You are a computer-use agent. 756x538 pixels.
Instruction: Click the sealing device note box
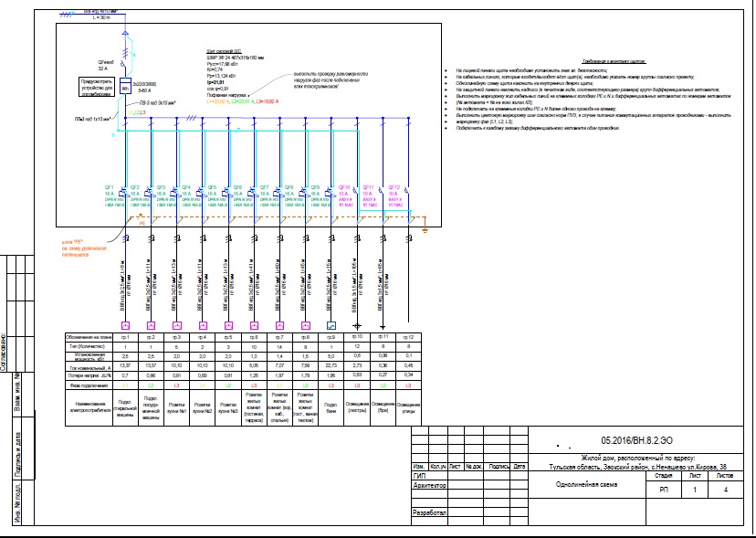click(98, 88)
